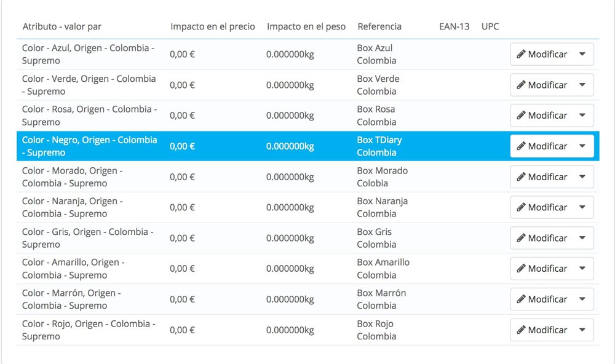Click 'Box Azul Colombia' reference text
The height and width of the screenshot is (364, 615).
(376, 54)
